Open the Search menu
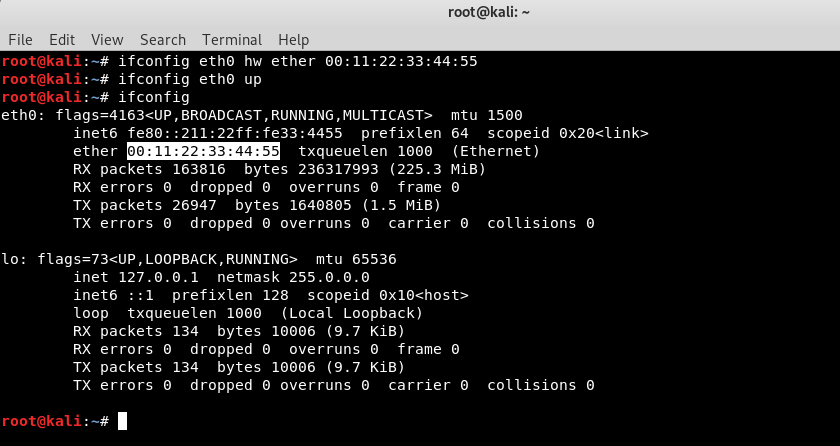This screenshot has height=446, width=840. click(x=163, y=40)
